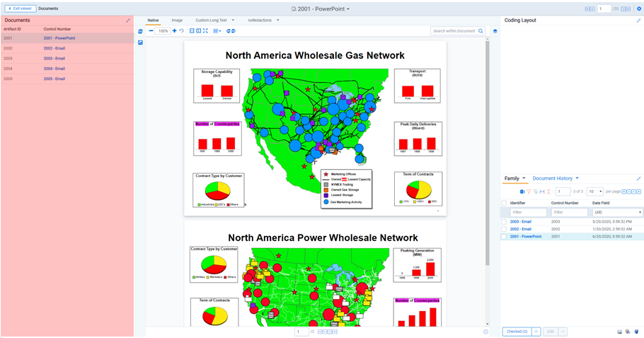
Task: Click the fit column width icon in Family panel
Action: tap(542, 191)
